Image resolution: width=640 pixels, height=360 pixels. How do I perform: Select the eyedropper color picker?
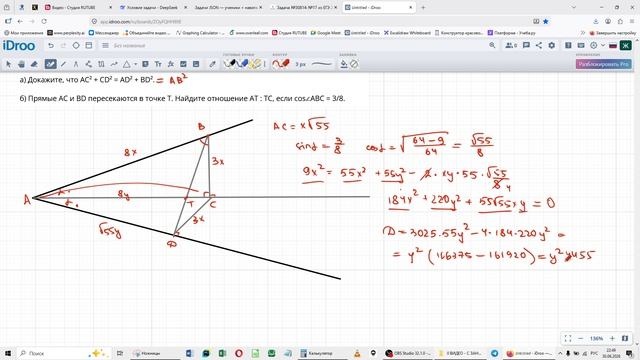[212, 64]
